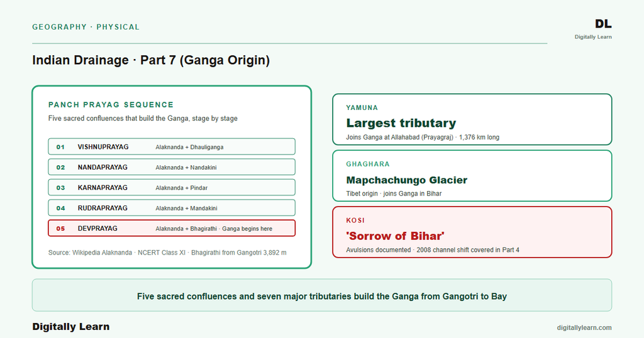Screen dimensions: 644x338
Task: Click 'Alaknanda + Mandakini' text
Action: coord(186,209)
